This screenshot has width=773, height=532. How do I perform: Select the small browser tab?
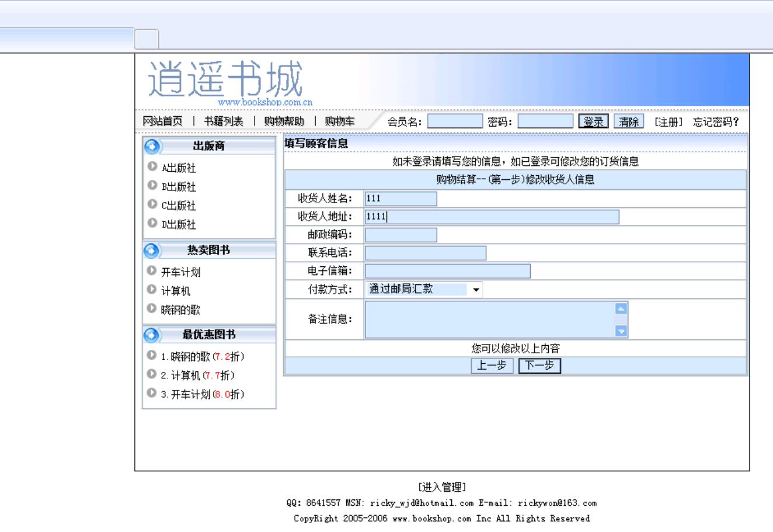(147, 39)
